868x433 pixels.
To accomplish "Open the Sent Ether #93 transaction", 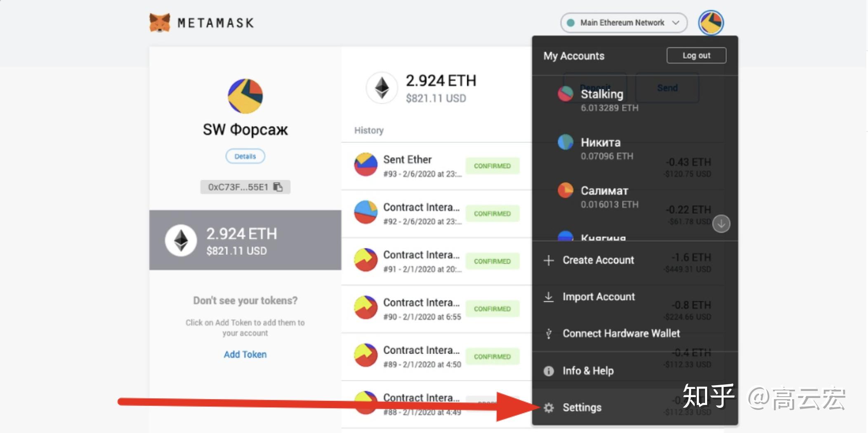I will point(436,166).
